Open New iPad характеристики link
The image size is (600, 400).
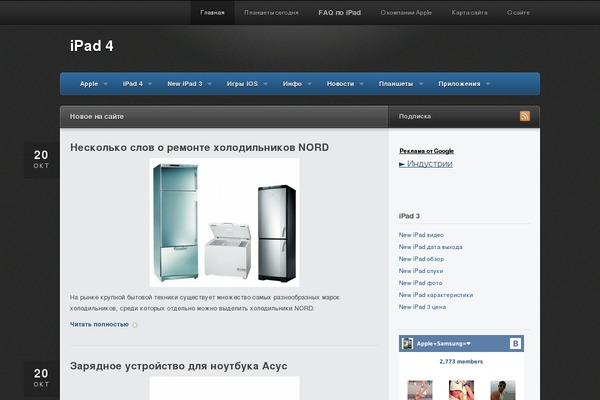click(436, 295)
